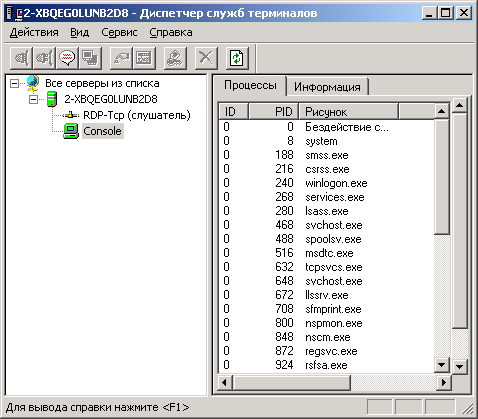Open the Действия menu
This screenshot has width=478, height=419.
click(34, 32)
